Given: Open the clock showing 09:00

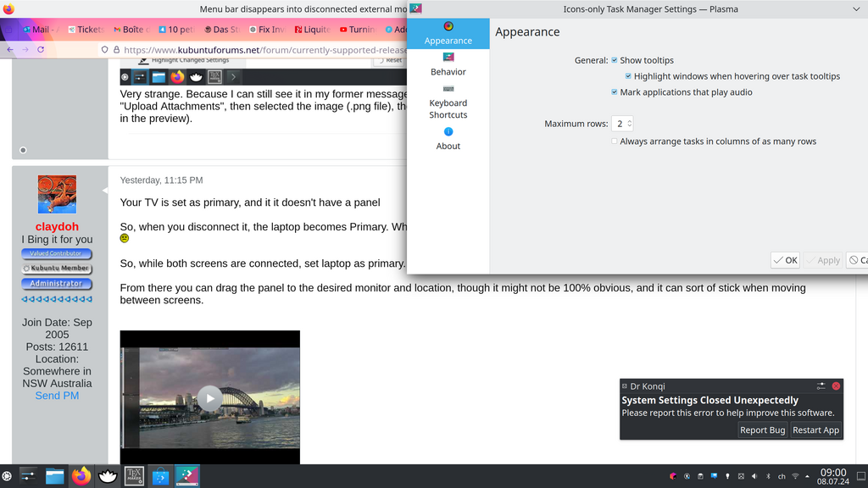Looking at the screenshot, I should tap(833, 476).
